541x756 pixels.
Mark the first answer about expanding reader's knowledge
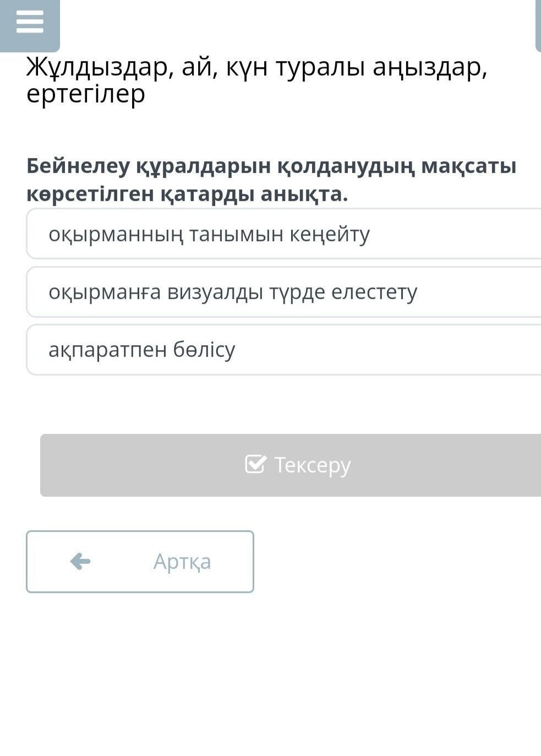tap(283, 234)
